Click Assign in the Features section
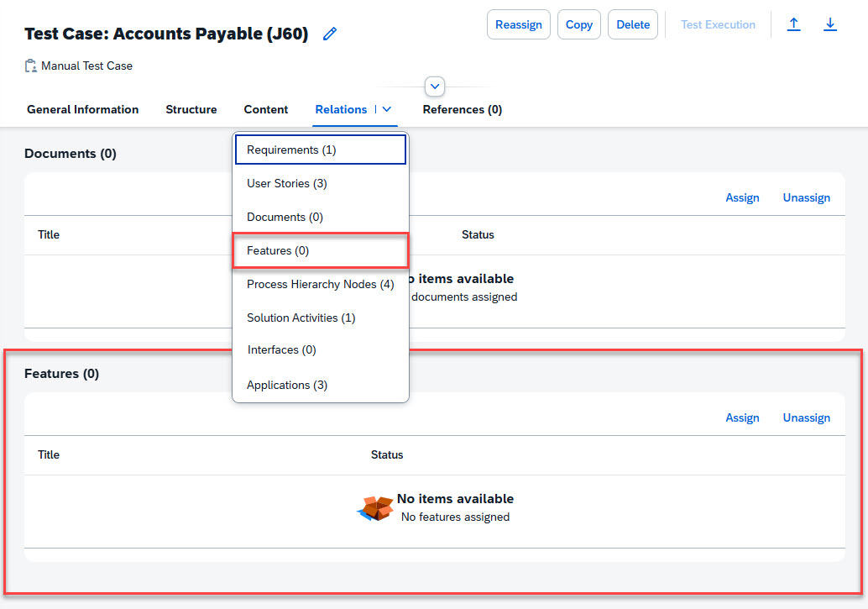Screen dimensions: 868x609 742,417
